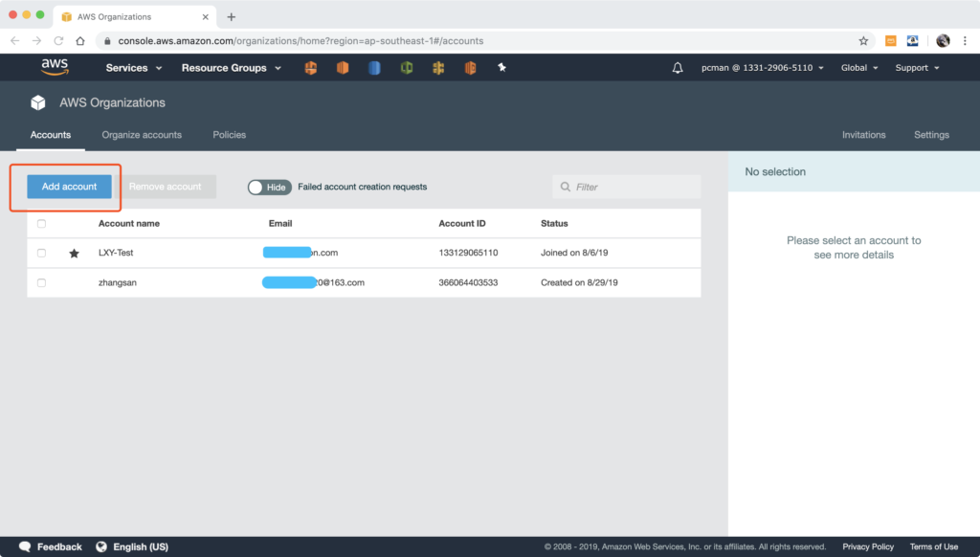Viewport: 980px width, 557px height.
Task: Expand the Resource Groups dropdown
Action: [232, 68]
